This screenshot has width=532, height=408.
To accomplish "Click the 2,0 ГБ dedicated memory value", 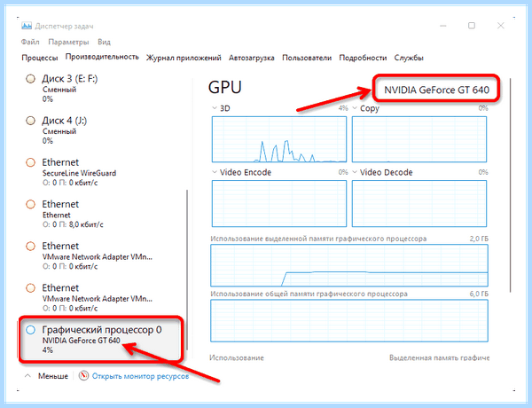I will (479, 239).
